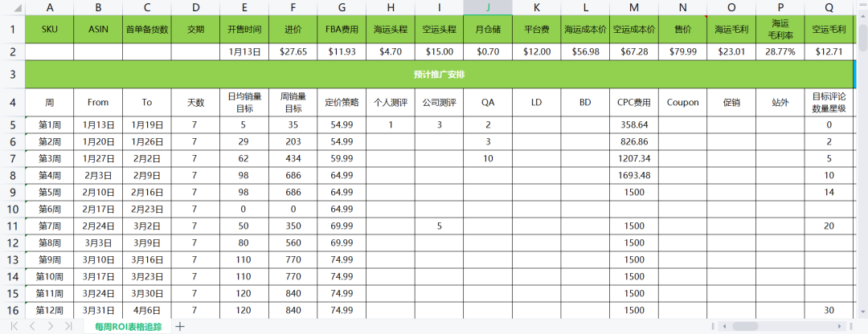Click the vertical scrollbar thumb

tap(862, 36)
